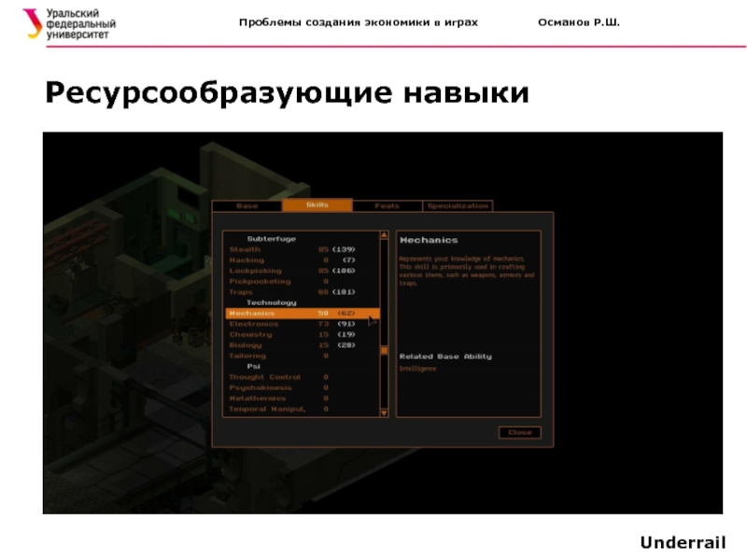747x560 pixels.
Task: Select the Pickpocketing skill row
Action: (302, 282)
